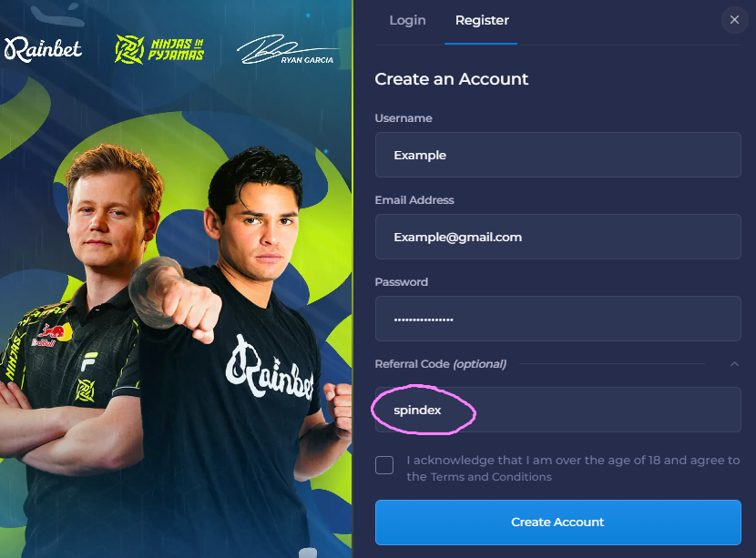The width and height of the screenshot is (756, 558).
Task: Click the Referral Code optional label
Action: pyautogui.click(x=440, y=363)
